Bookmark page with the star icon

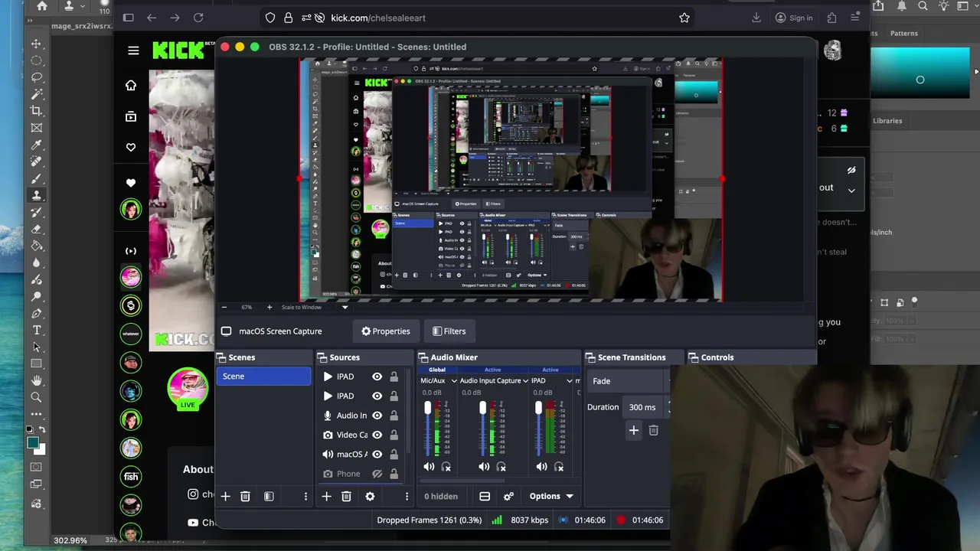pos(684,18)
